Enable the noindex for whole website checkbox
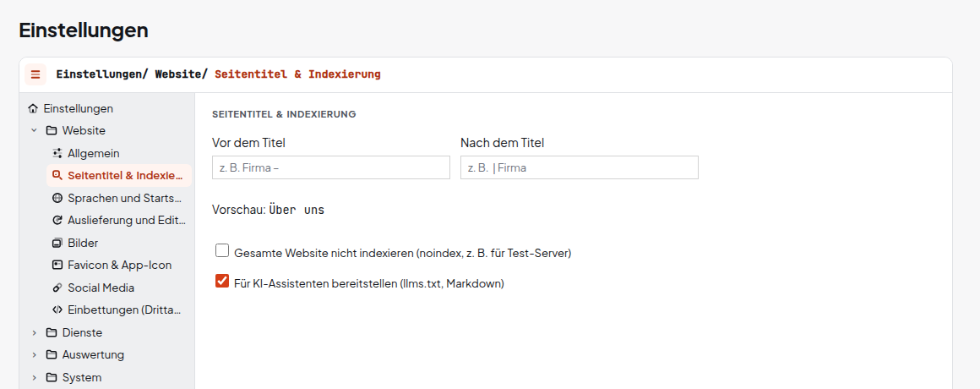Image resolution: width=980 pixels, height=389 pixels. tap(222, 251)
